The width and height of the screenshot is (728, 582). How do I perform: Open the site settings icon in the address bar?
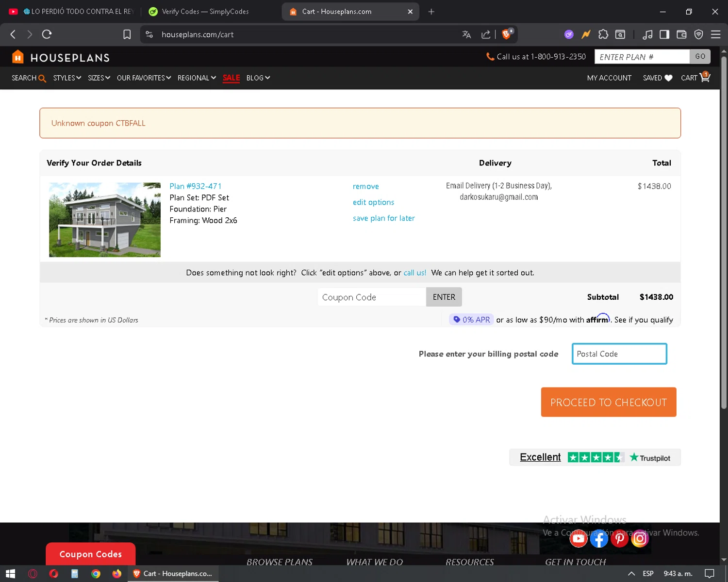click(x=149, y=34)
